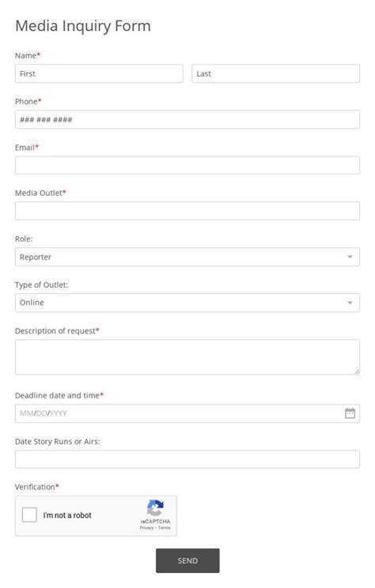Open the Online outlet type combo box

coord(187,303)
